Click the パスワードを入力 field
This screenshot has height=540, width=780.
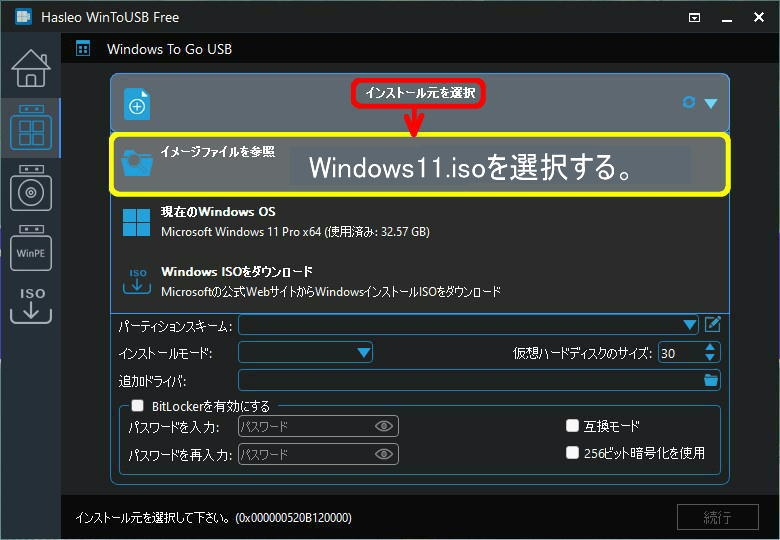pyautogui.click(x=318, y=426)
